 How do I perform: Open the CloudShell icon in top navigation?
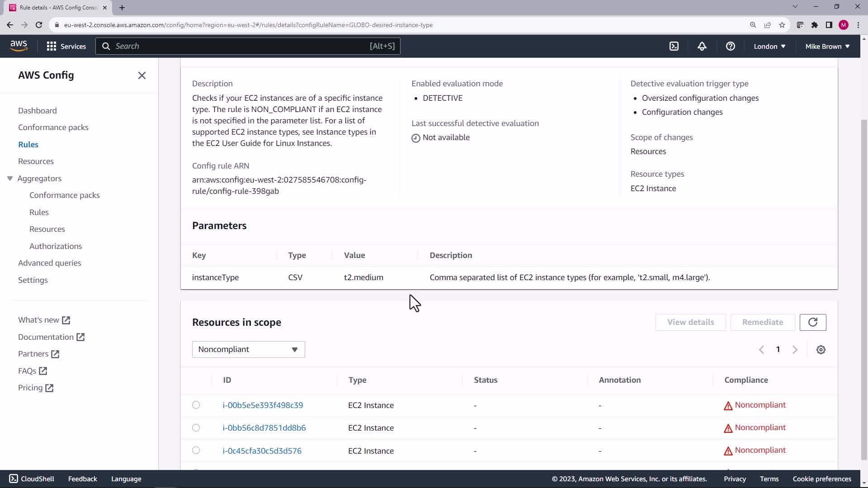click(674, 46)
